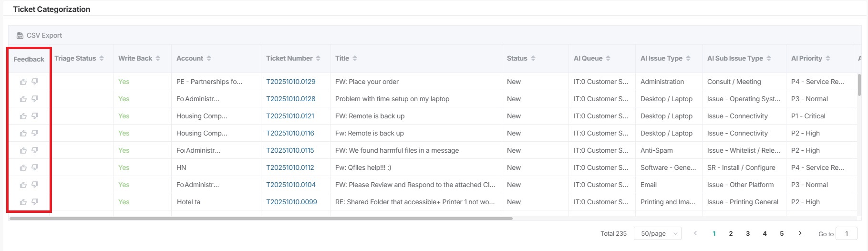Click the 'Total 235' pagination text
Screen dimensions: 868x251
tap(613, 233)
